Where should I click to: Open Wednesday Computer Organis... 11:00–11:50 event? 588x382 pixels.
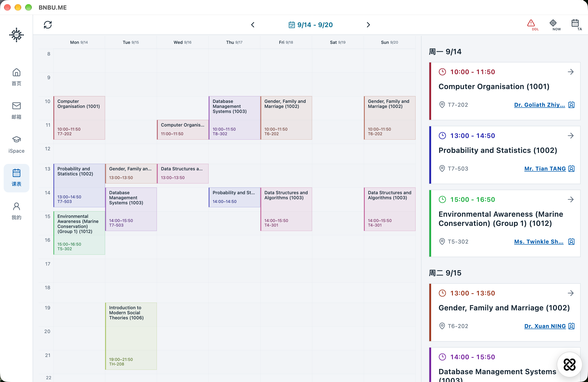[183, 130]
